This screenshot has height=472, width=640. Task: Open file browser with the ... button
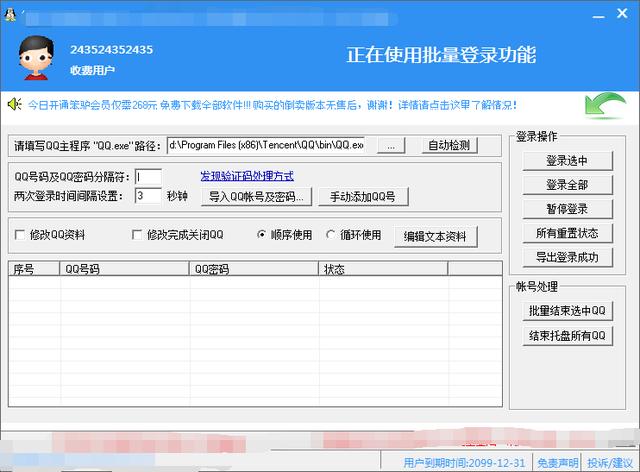click(x=391, y=145)
